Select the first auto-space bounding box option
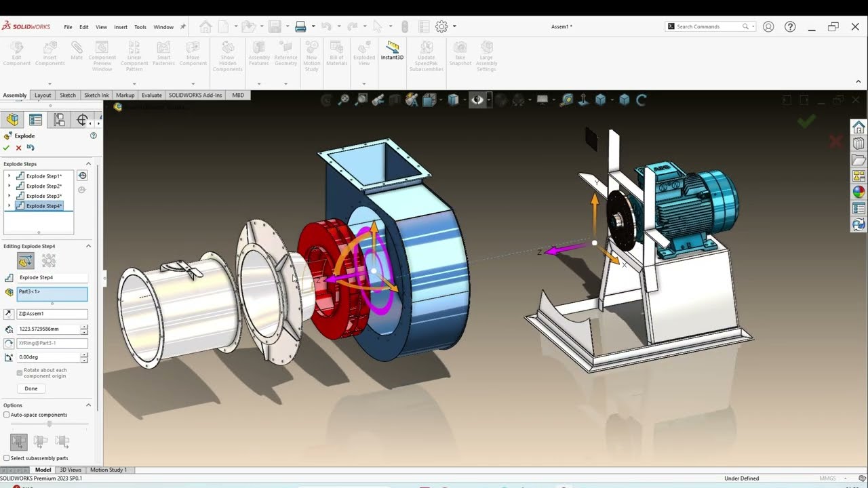 (19, 441)
